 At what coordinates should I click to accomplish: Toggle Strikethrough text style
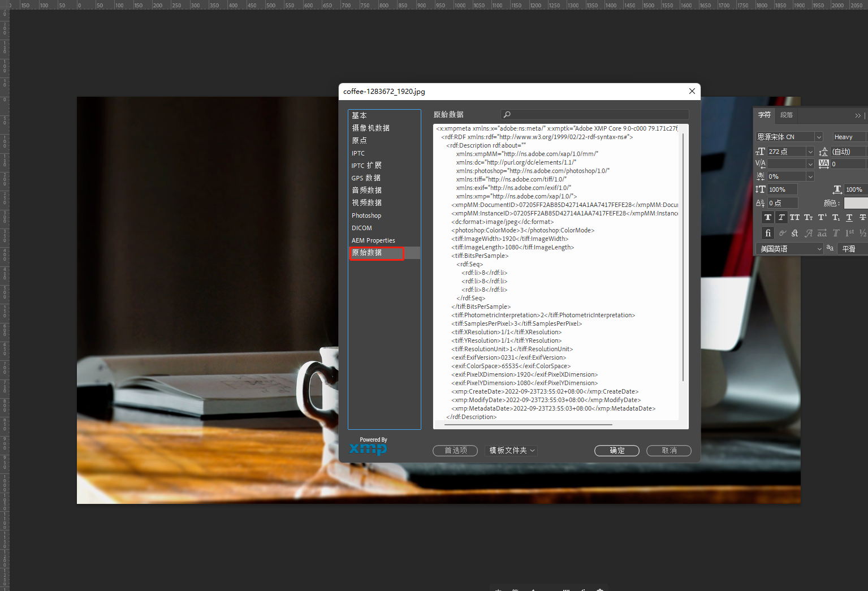862,217
